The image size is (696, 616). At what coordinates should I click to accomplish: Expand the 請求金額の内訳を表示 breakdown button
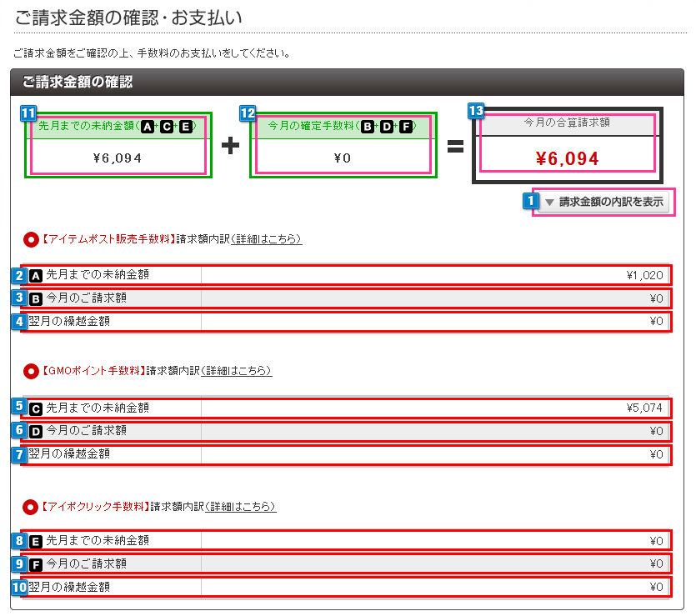(x=603, y=202)
